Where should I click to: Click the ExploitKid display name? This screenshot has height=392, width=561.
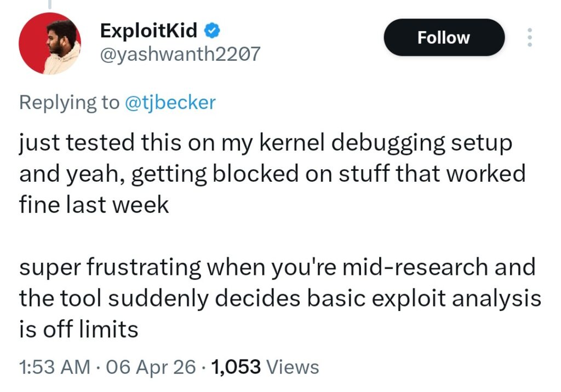(148, 31)
